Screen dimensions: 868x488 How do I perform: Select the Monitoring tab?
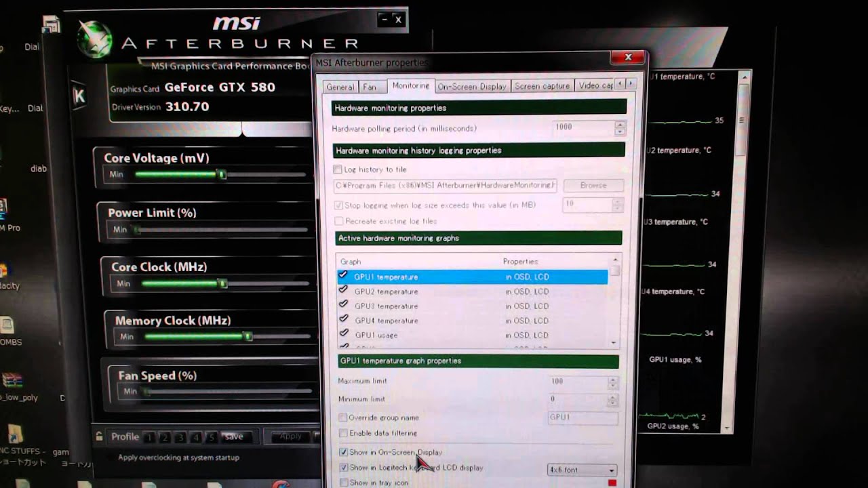click(x=410, y=85)
